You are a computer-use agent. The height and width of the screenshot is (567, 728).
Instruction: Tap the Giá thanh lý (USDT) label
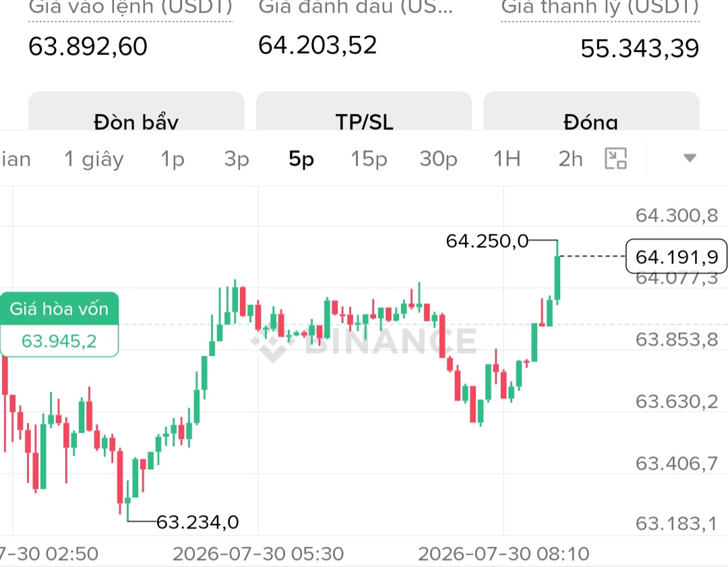click(x=600, y=7)
